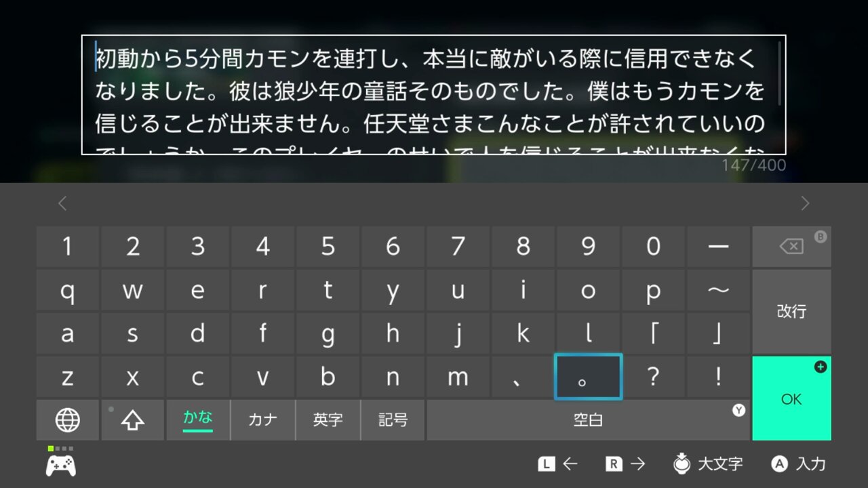Tap the A 入力 input hint

pos(799,464)
